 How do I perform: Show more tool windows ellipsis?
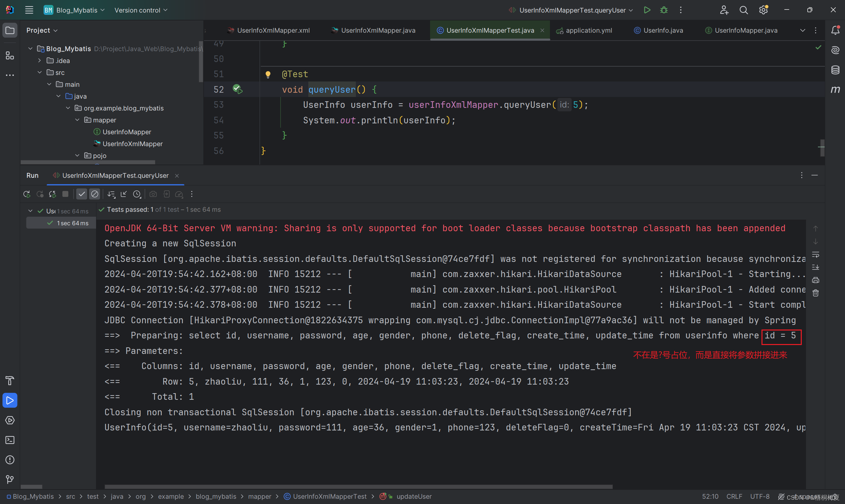[x=10, y=75]
